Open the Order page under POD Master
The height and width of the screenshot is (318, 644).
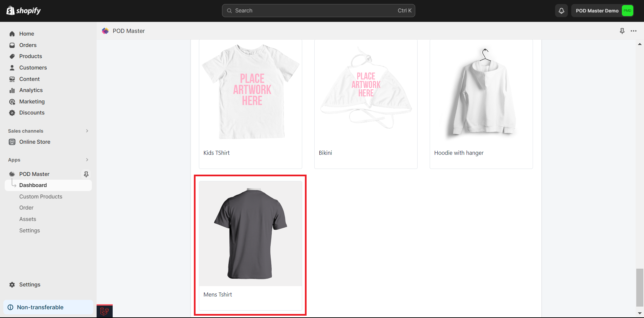tap(26, 208)
